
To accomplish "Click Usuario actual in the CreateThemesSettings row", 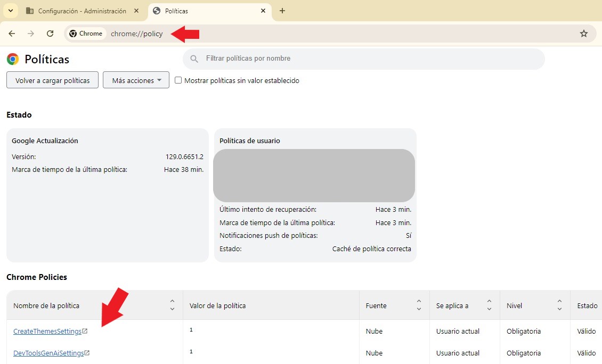I will (x=458, y=332).
